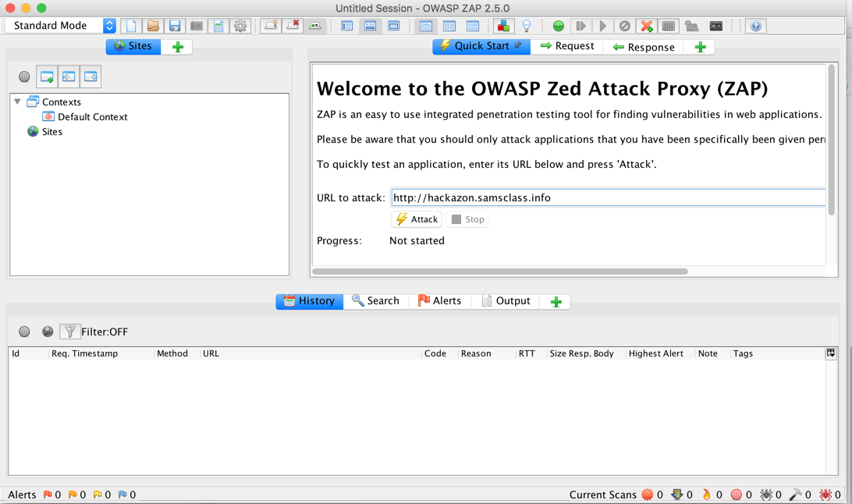Click the Persist Session floppy disk icon
This screenshot has height=504, width=852.
tap(175, 26)
